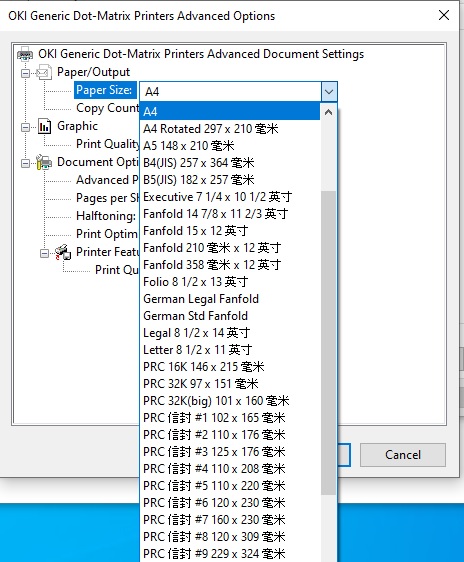The height and width of the screenshot is (562, 464).
Task: Choose PRC 32K 97 x 151 size
Action: (230, 384)
